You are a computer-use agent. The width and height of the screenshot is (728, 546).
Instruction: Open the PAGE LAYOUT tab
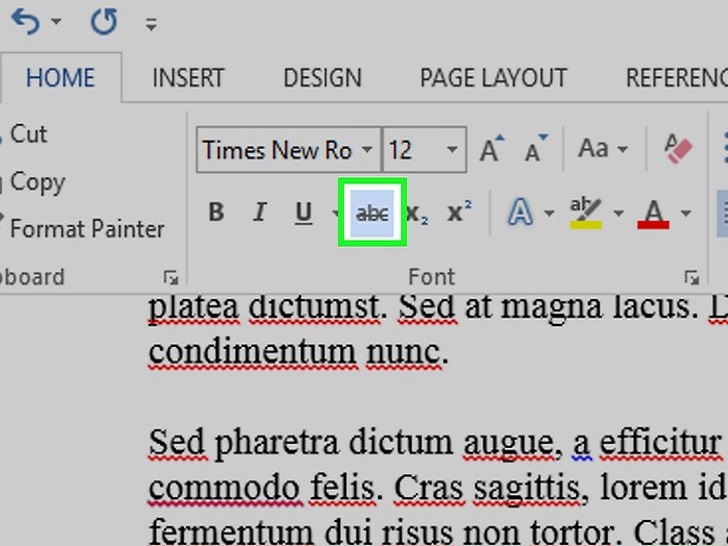tap(493, 78)
